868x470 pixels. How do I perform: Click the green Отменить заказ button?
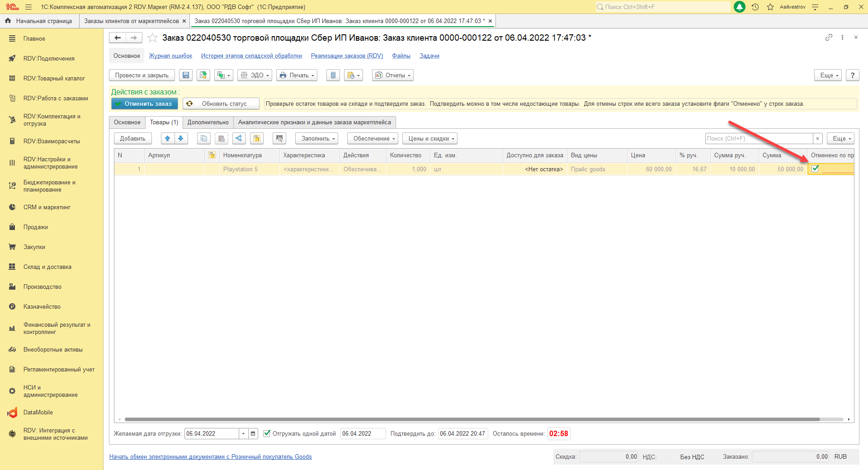[x=144, y=104]
